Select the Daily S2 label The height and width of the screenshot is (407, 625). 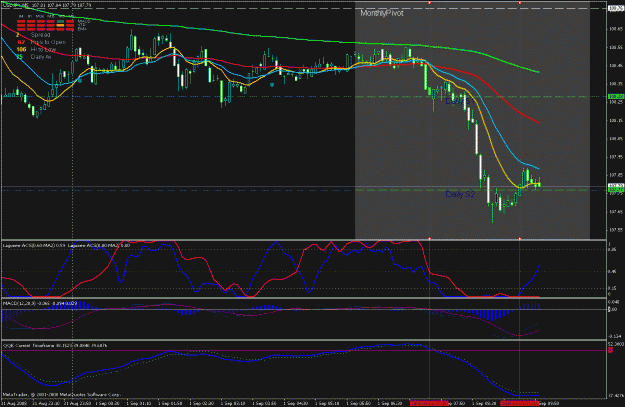[460, 194]
